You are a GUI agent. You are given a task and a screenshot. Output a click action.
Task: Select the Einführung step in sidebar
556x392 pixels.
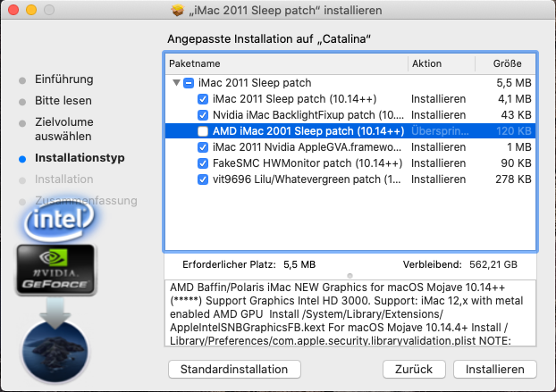tap(64, 79)
